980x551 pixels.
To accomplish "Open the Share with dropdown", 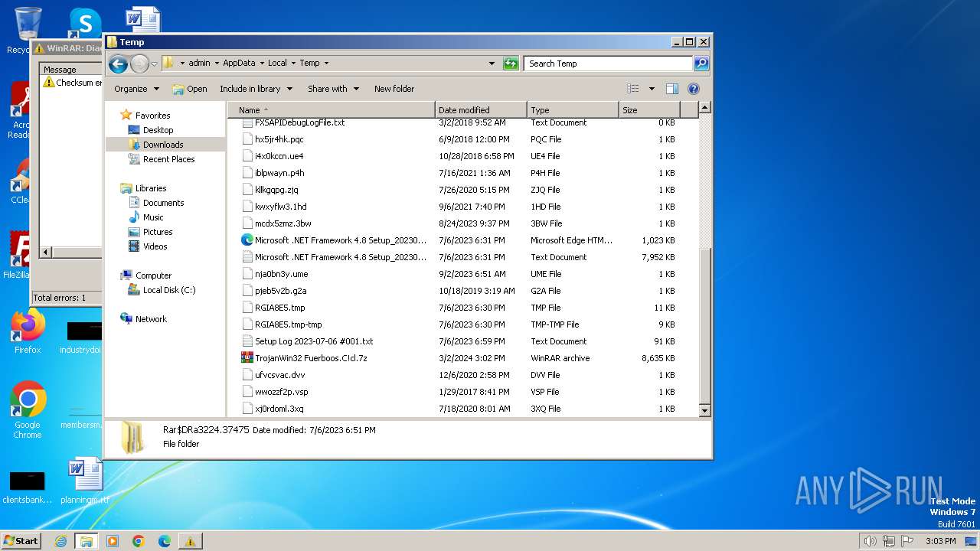I will [332, 89].
